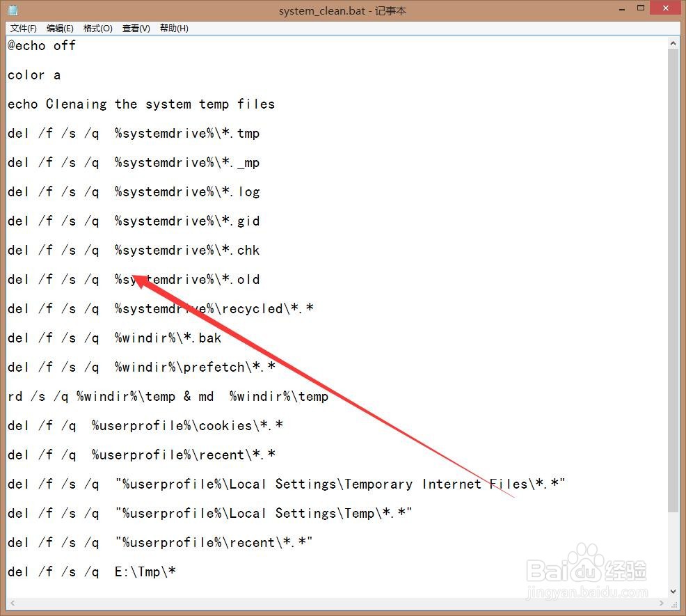Click the '%windir%\prefetch\*.*' line

point(141,368)
